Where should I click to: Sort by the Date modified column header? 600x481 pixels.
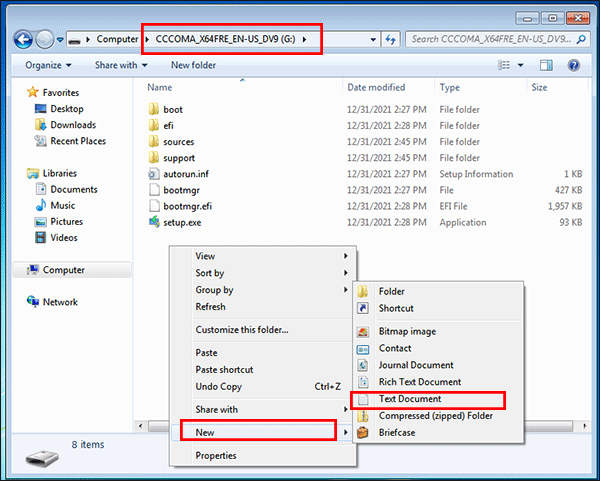pyautogui.click(x=376, y=87)
